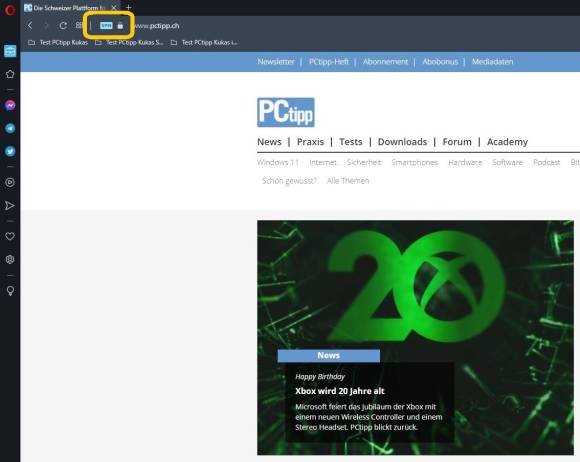The width and height of the screenshot is (580, 462).
Task: Open Test PCtipp Kukas S... bookmark folder
Action: pyautogui.click(x=129, y=43)
